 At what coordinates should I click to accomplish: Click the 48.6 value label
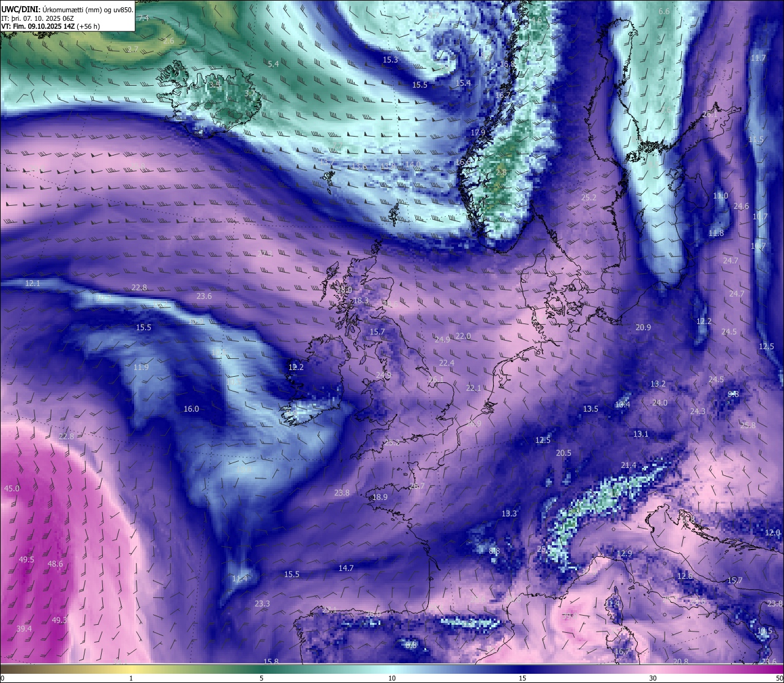(55, 564)
